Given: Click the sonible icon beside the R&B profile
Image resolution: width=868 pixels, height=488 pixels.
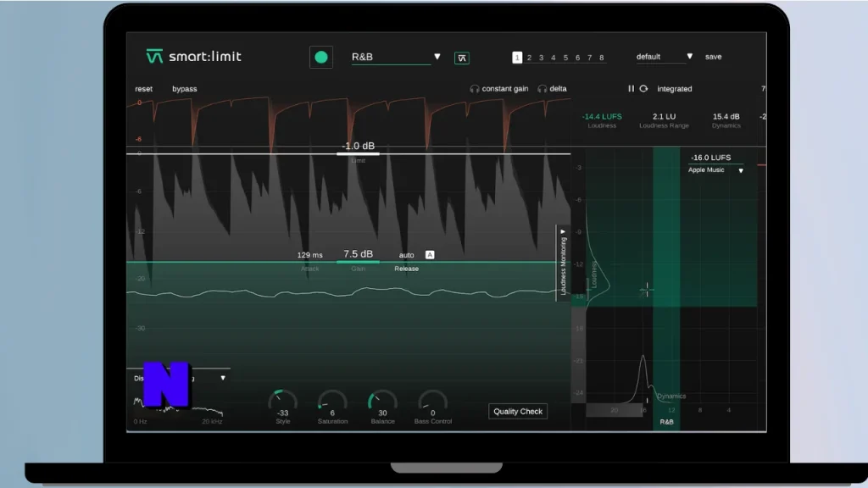Looking at the screenshot, I should (x=462, y=58).
